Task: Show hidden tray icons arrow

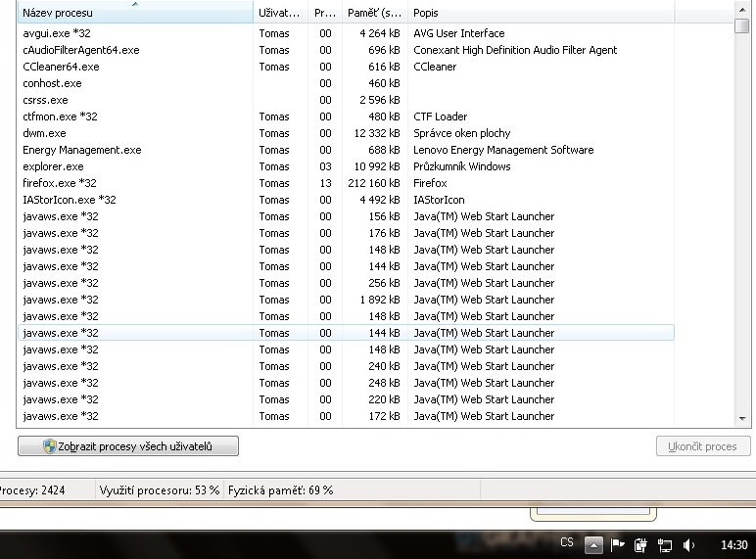Action: 593,545
